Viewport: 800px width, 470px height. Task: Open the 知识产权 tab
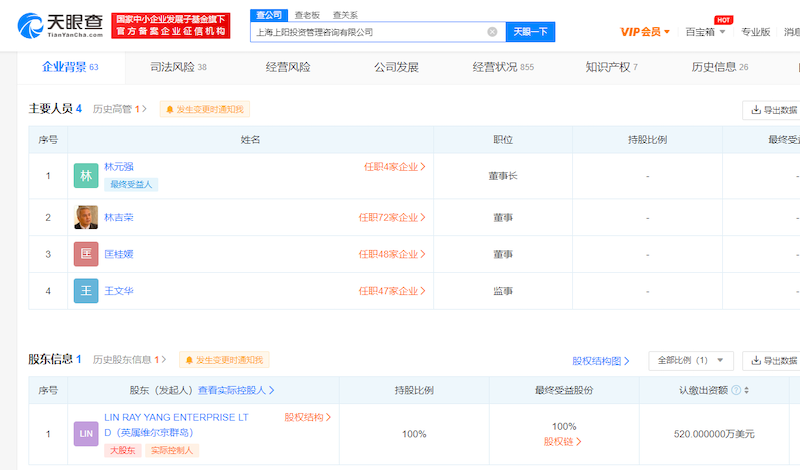point(611,67)
